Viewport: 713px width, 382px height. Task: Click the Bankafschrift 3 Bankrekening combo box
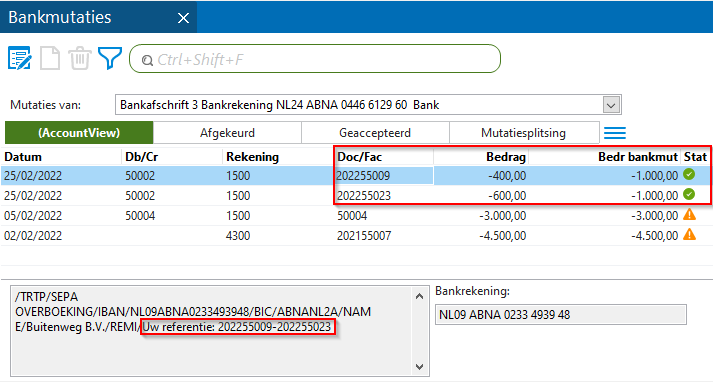[368, 105]
